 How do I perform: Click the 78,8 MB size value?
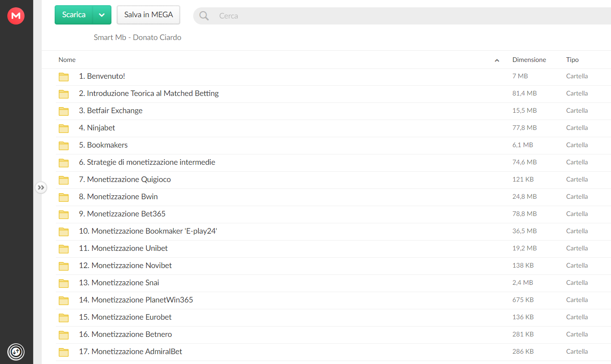[525, 214]
